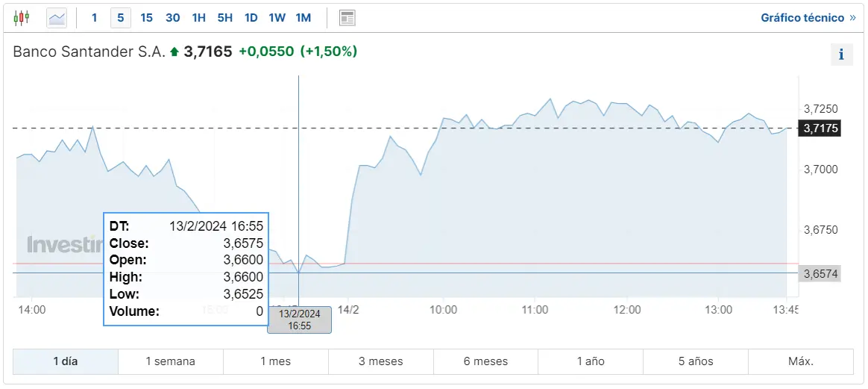868x389 pixels.
Task: Display the Máx. time range
Action: 801,362
